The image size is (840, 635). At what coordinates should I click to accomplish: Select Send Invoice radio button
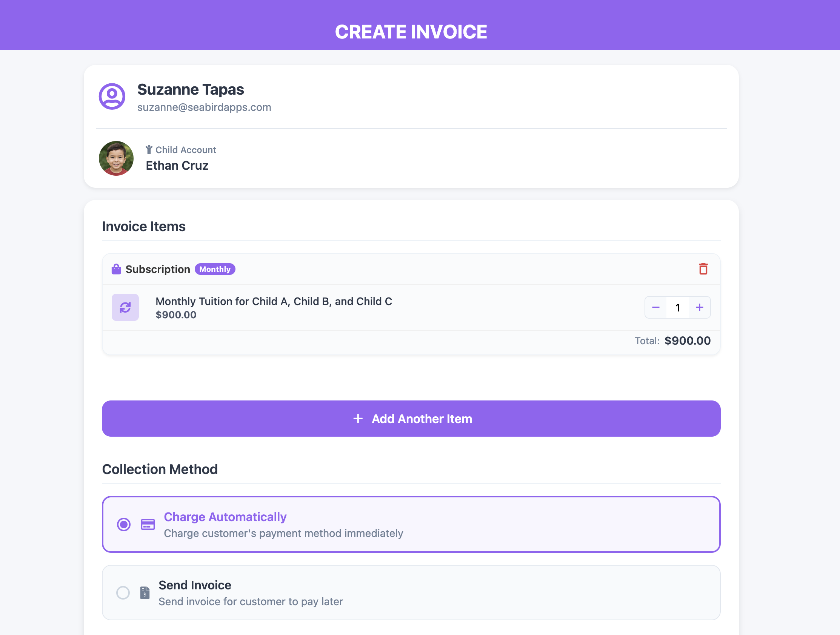click(123, 592)
